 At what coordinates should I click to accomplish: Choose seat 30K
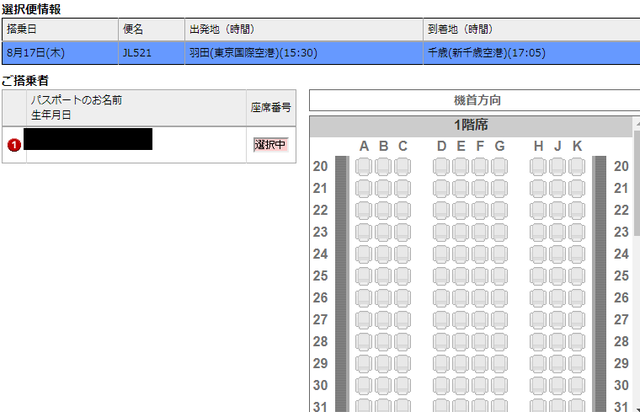[577, 385]
